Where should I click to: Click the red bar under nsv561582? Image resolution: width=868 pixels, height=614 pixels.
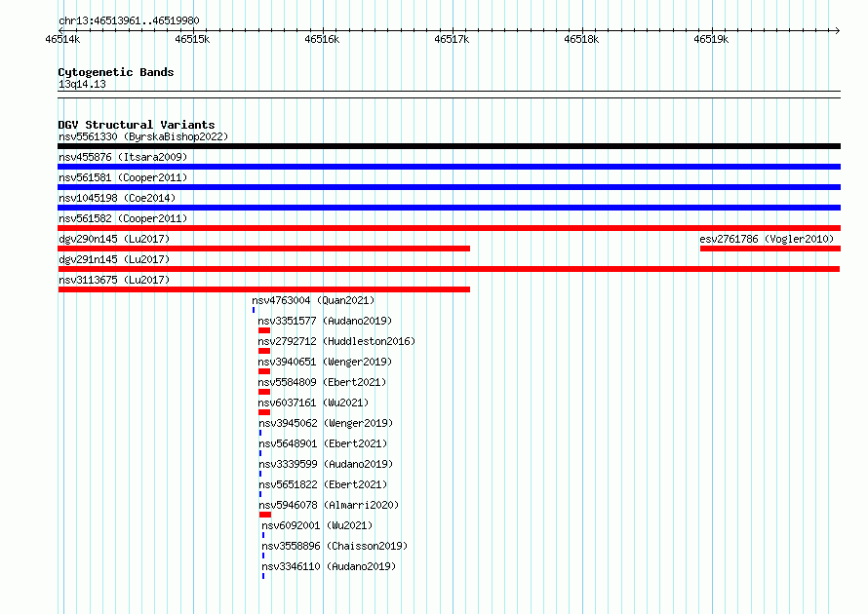pos(449,228)
